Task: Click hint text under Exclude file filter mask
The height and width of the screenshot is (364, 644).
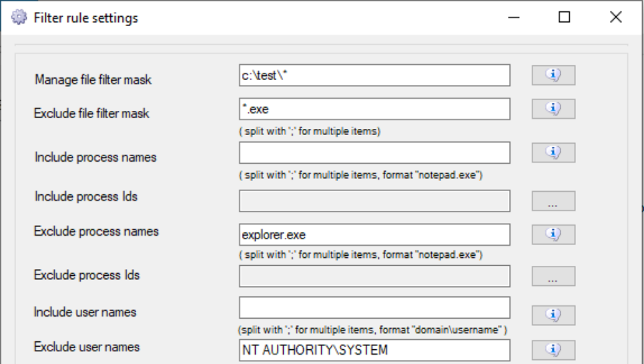Action: [310, 132]
